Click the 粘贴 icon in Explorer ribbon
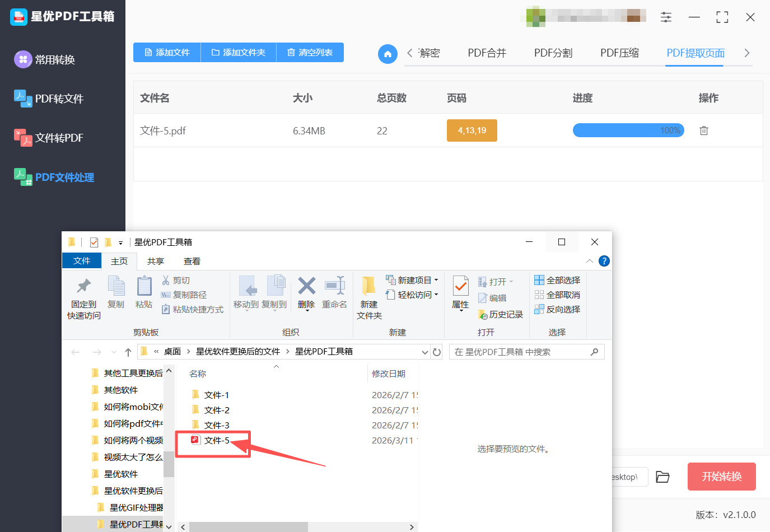 point(144,286)
